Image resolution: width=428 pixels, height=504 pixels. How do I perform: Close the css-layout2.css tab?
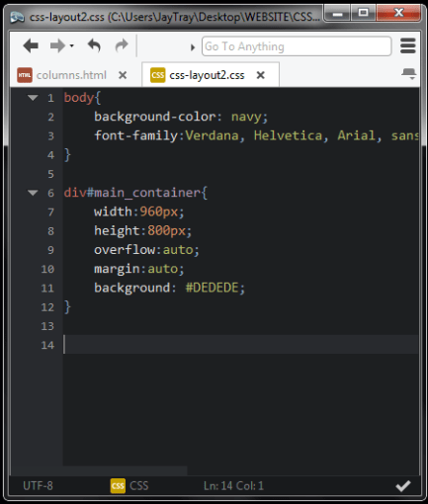261,75
